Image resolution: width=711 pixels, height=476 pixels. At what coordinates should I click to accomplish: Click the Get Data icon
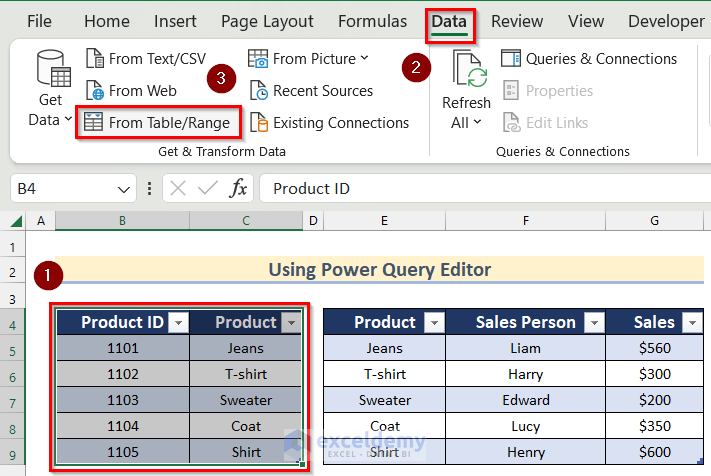(51, 70)
